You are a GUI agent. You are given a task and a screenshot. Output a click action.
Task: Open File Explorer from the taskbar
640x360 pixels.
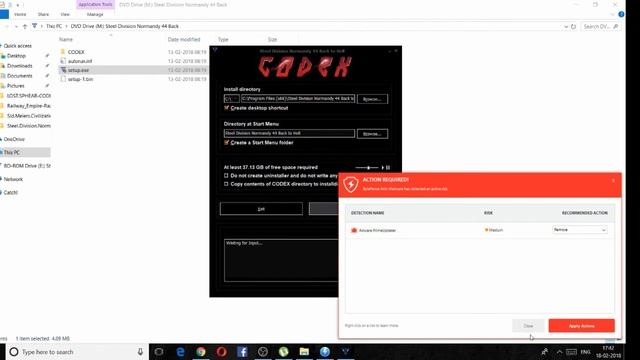pyautogui.click(x=304, y=352)
